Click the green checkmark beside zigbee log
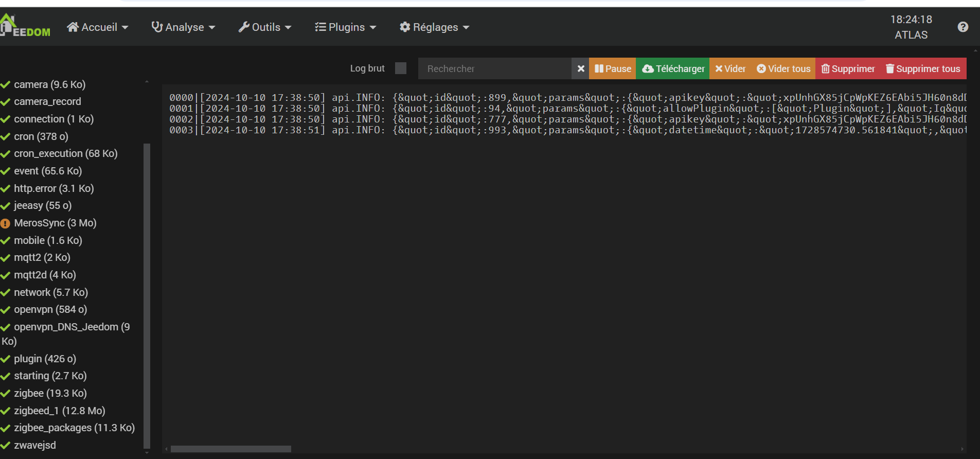Image resolution: width=980 pixels, height=459 pixels. (x=6, y=394)
